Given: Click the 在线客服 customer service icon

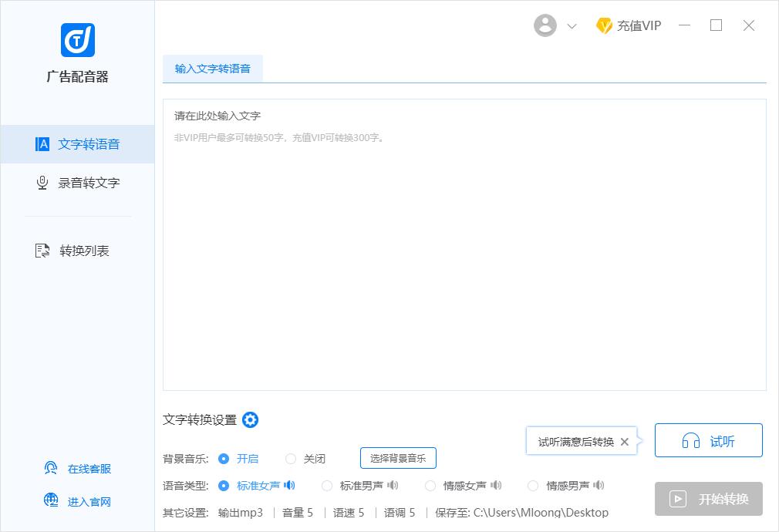Looking at the screenshot, I should (x=51, y=468).
